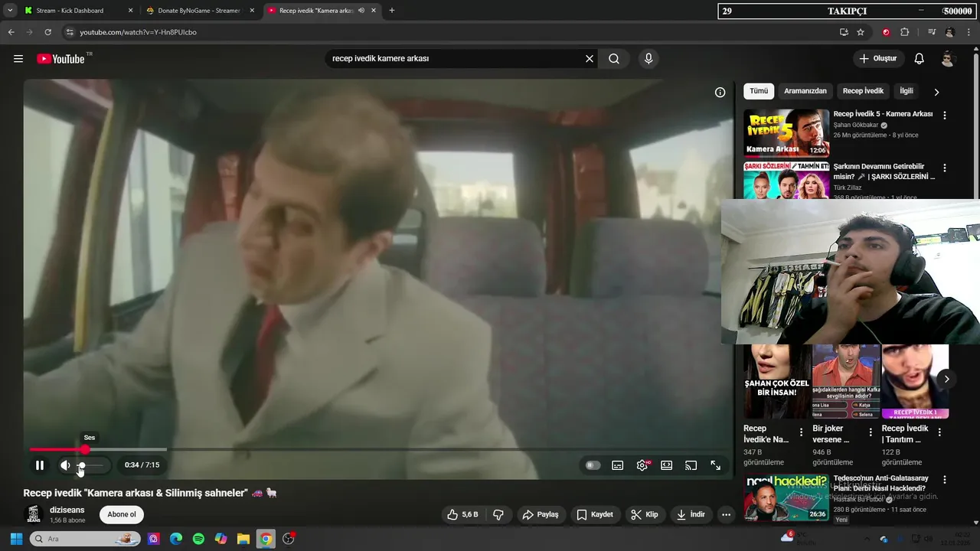This screenshot has width=980, height=551.
Task: Open the YouTube account avatar menu
Action: [948, 59]
